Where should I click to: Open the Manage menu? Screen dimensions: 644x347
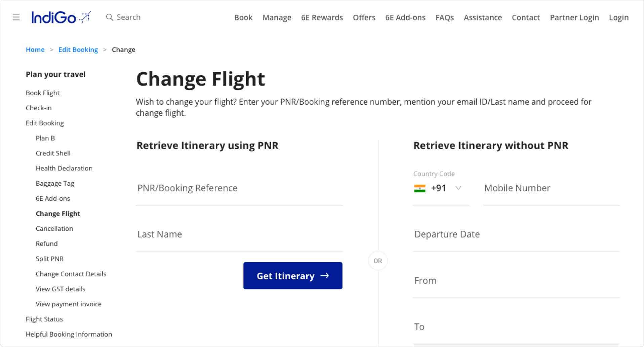point(277,17)
